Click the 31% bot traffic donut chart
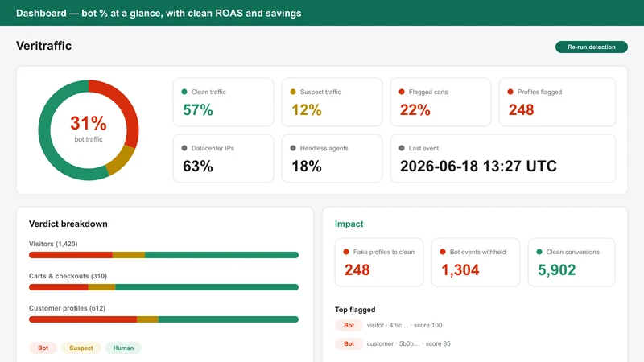This screenshot has height=362, width=644. (89, 130)
